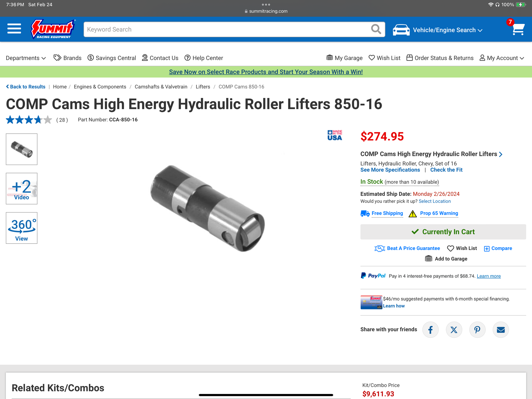Expand the Departments dropdown
This screenshot has width=532, height=399.
coord(26,58)
